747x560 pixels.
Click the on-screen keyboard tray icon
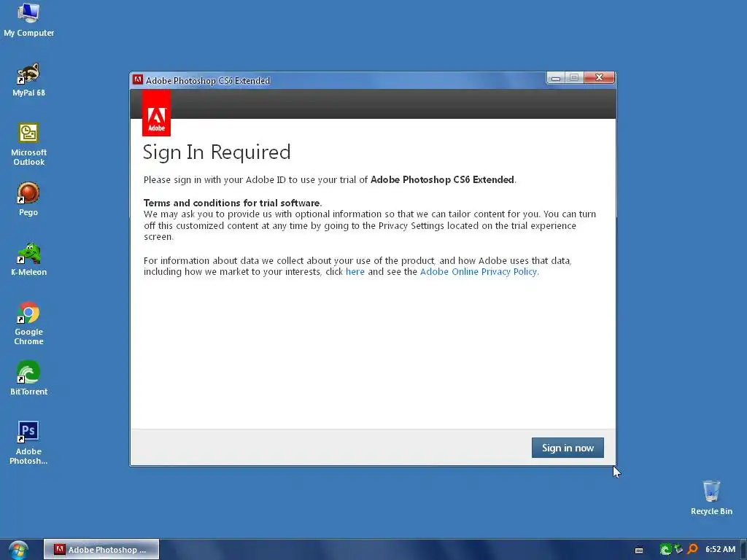(639, 550)
